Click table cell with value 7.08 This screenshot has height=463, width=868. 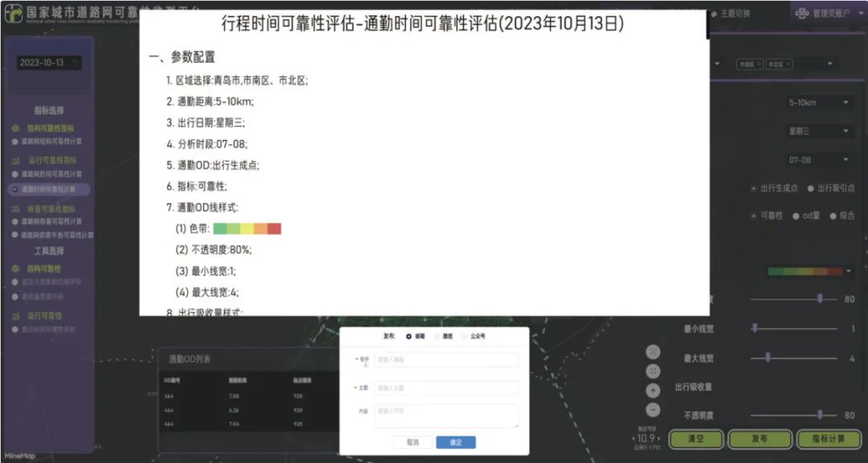[x=234, y=396]
